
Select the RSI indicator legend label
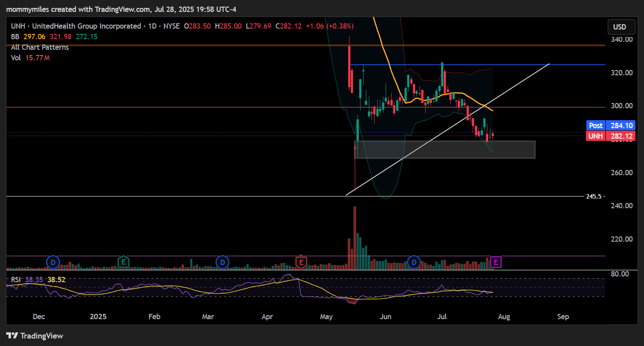[16, 279]
